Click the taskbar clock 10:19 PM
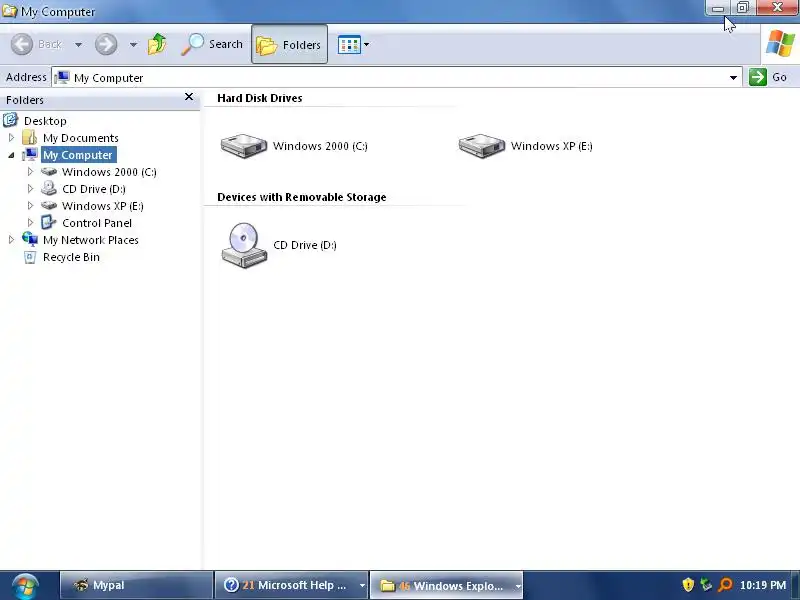The image size is (800, 600). (763, 585)
